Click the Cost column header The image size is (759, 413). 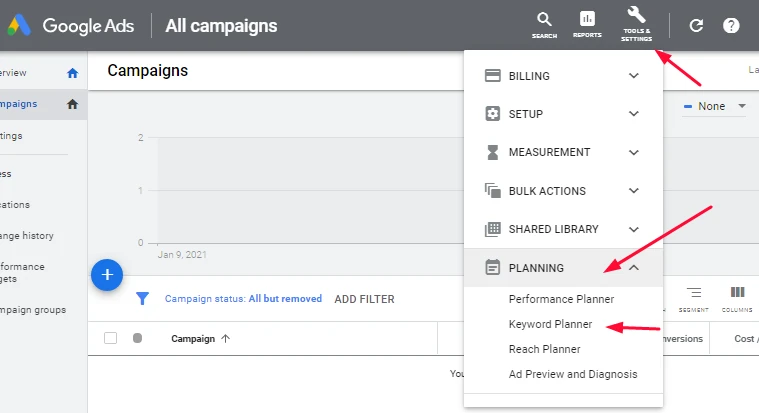point(745,338)
